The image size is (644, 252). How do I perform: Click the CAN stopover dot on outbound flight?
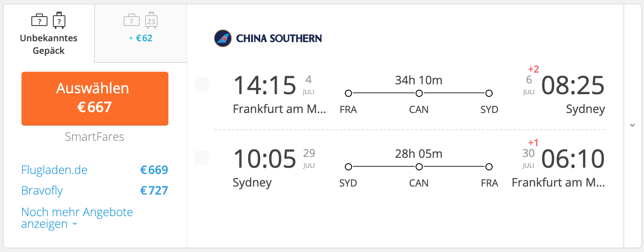[x=419, y=93]
